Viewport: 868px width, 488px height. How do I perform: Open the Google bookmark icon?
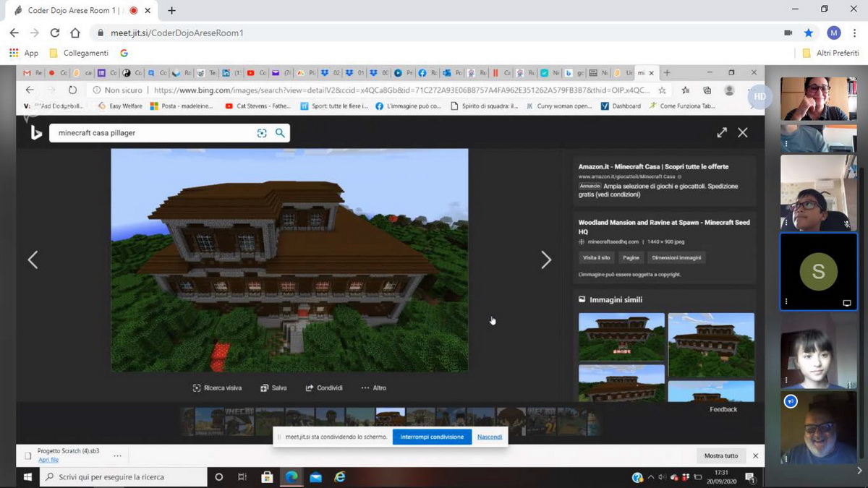point(124,53)
